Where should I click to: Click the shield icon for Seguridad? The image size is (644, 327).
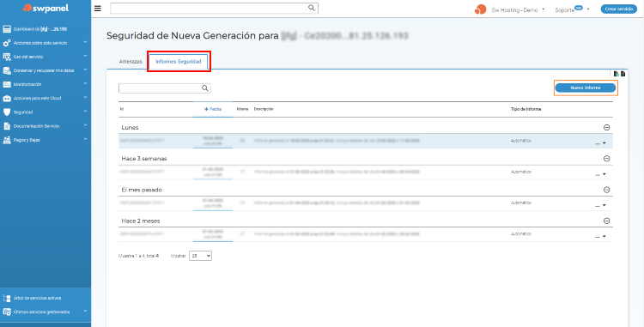pos(7,112)
